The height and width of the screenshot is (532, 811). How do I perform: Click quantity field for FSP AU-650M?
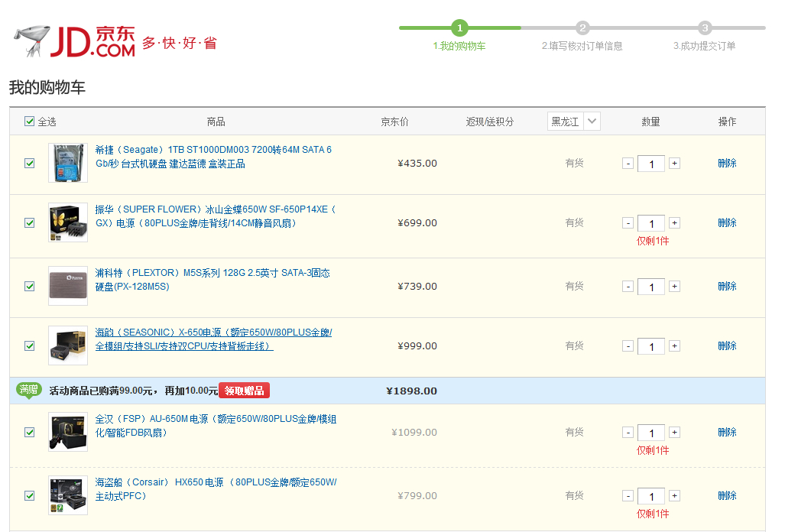[x=650, y=433]
